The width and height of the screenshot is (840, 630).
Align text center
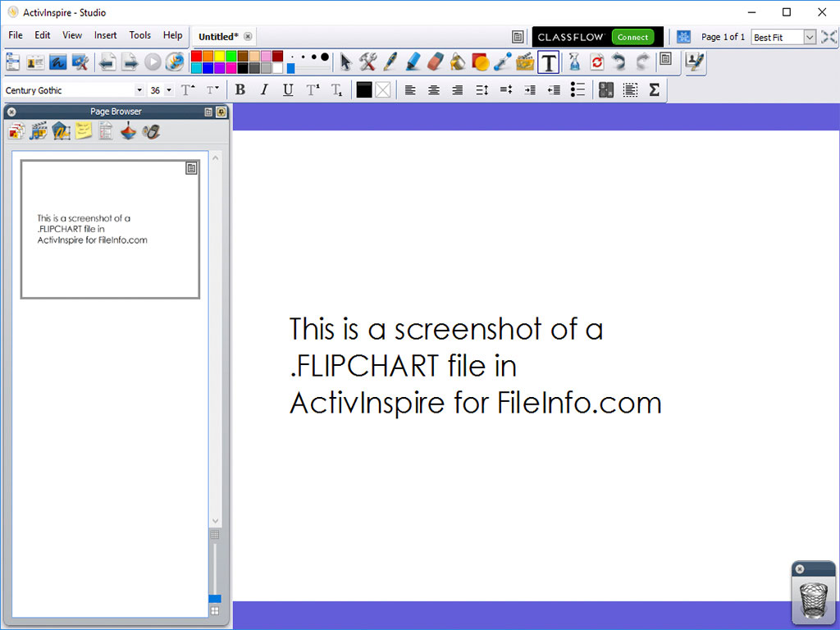(434, 90)
